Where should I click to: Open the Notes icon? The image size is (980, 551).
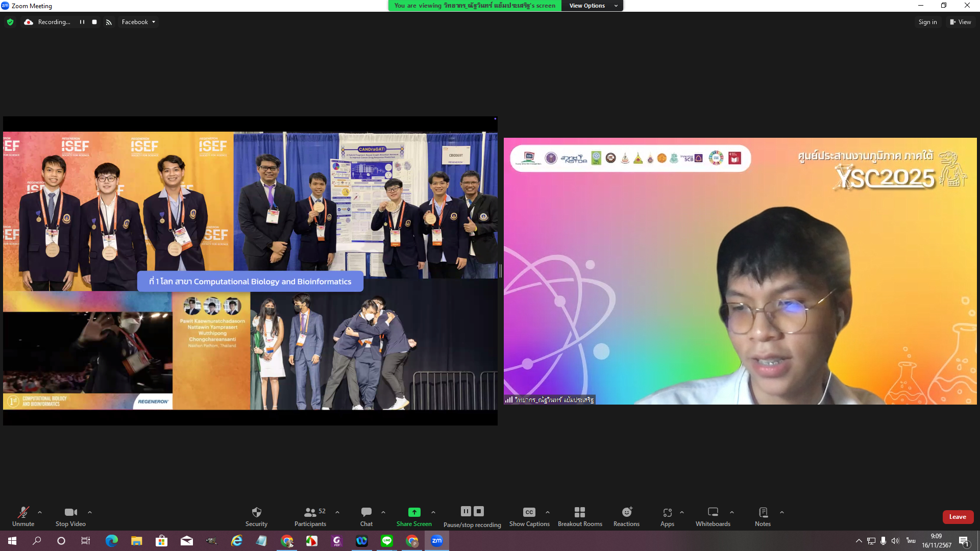click(763, 512)
